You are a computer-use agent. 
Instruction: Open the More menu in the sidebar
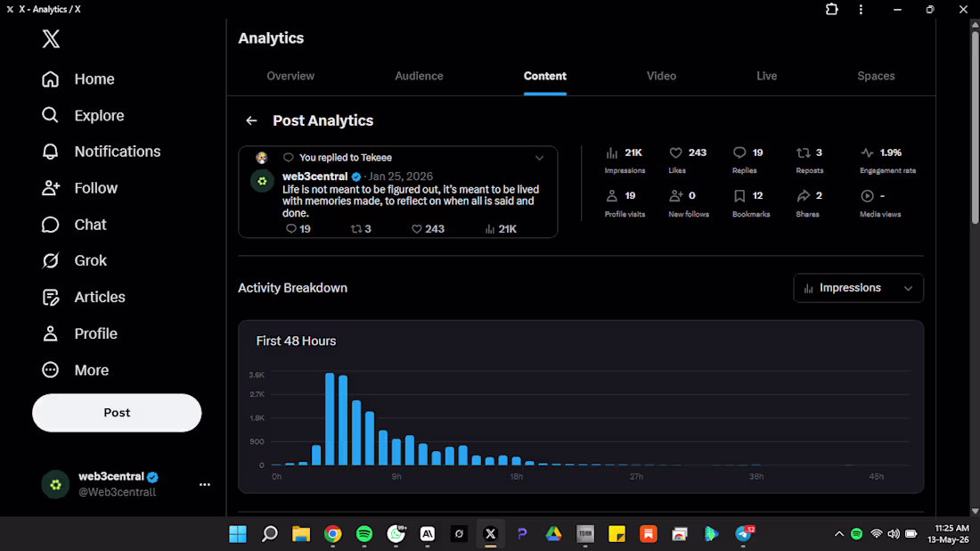(x=75, y=370)
